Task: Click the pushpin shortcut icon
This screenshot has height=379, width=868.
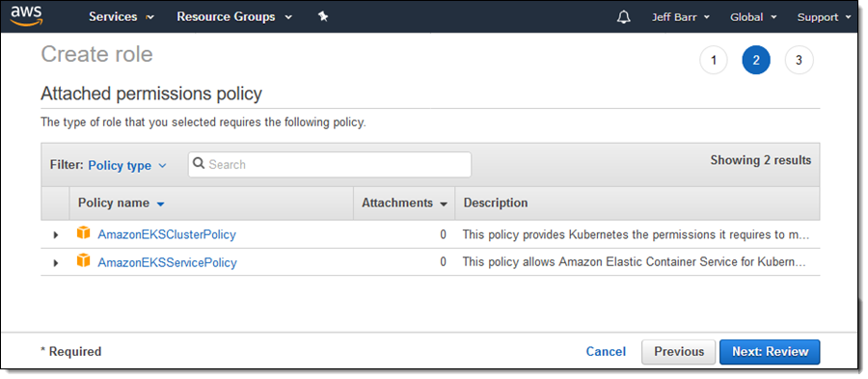Action: (323, 16)
